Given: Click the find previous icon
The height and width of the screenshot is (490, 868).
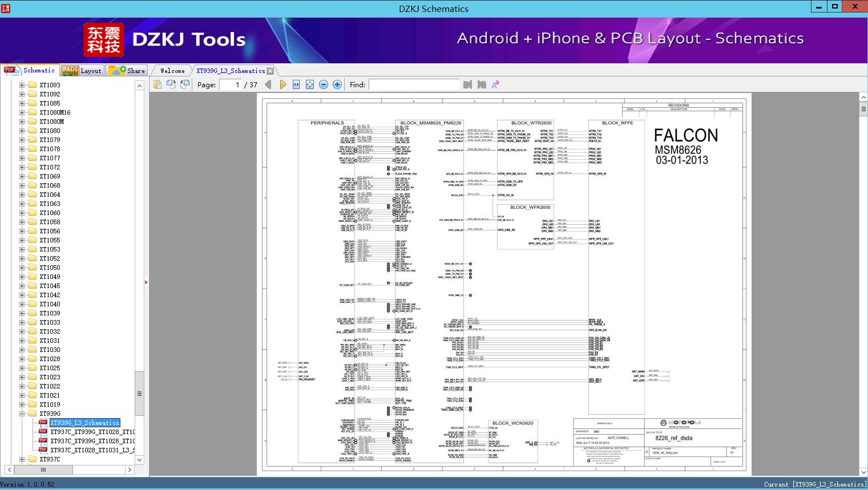Looking at the screenshot, I should point(468,84).
